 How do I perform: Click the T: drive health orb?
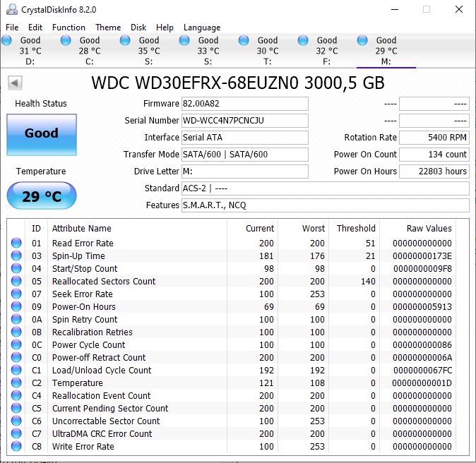244,41
